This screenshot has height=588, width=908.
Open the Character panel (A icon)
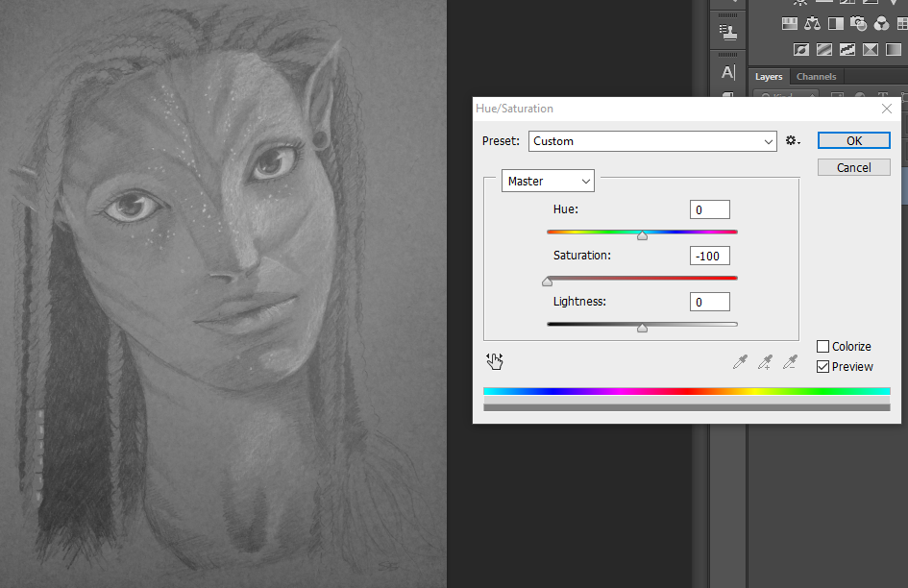pos(728,72)
